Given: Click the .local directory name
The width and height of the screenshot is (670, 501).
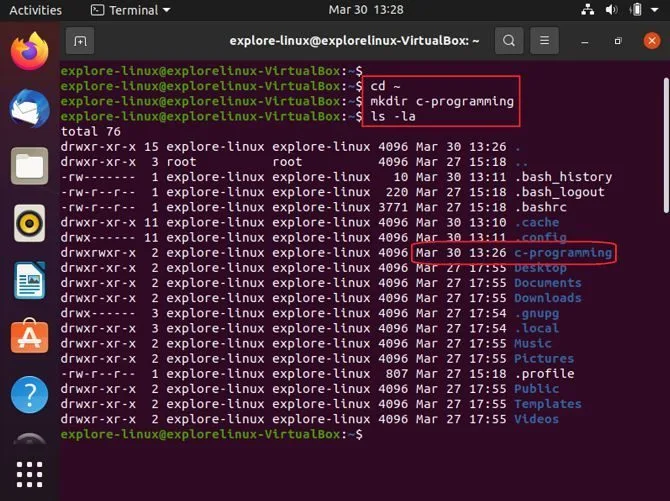Looking at the screenshot, I should click(x=537, y=328).
